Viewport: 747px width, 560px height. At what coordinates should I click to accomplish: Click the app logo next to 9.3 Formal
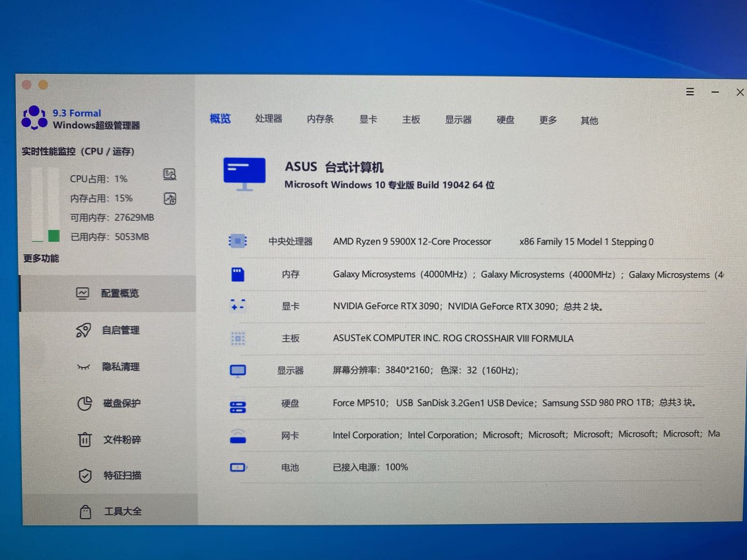pyautogui.click(x=34, y=118)
